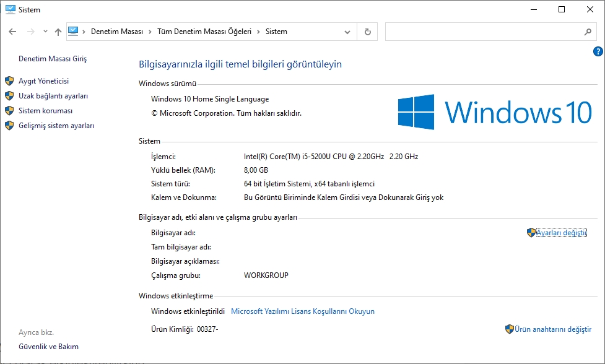Go back with the left arrow
Screen dimensions: 605x364
12,32
